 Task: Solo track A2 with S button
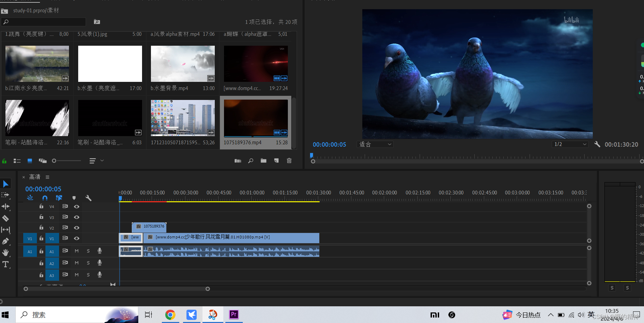coord(88,263)
